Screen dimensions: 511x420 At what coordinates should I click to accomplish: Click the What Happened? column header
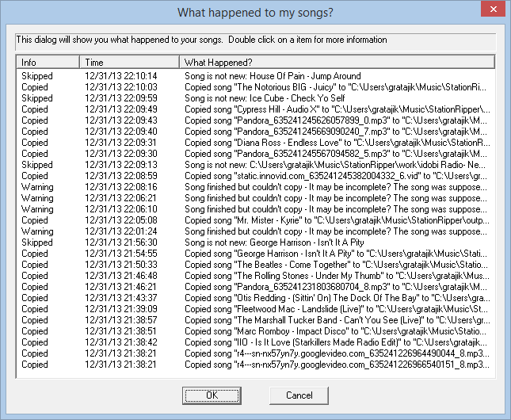tap(337, 62)
